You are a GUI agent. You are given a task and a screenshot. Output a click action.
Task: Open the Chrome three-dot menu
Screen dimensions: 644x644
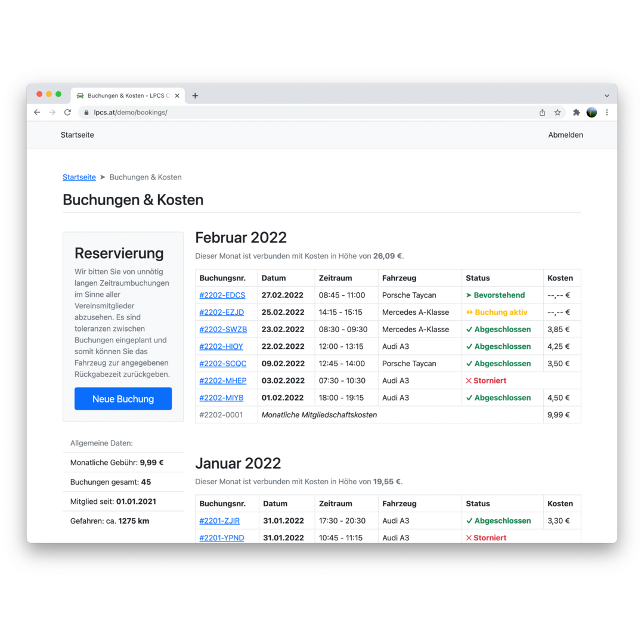click(x=607, y=112)
